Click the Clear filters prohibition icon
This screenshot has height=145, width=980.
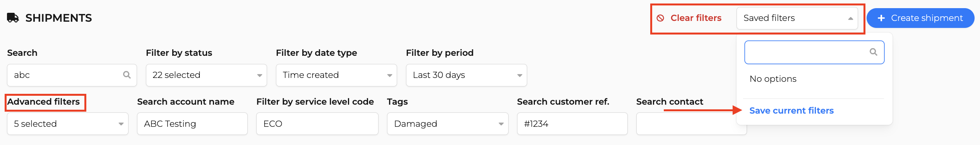click(x=661, y=18)
